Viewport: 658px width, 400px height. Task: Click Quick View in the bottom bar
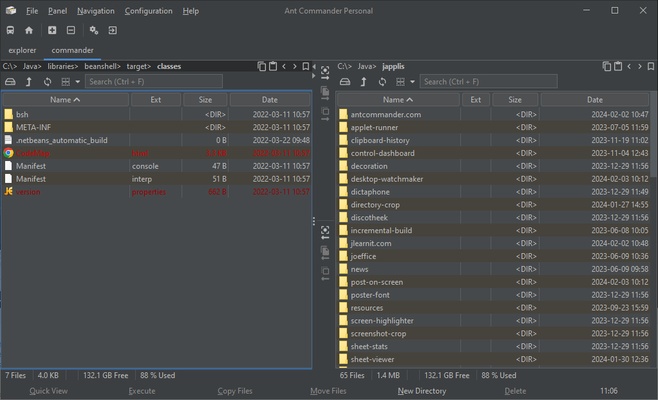coord(48,391)
